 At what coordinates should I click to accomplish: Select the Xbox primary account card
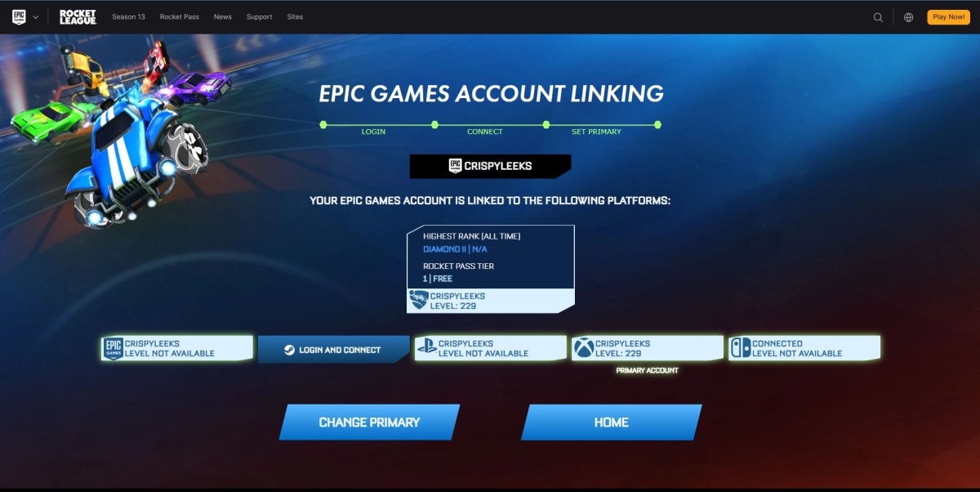click(x=647, y=348)
